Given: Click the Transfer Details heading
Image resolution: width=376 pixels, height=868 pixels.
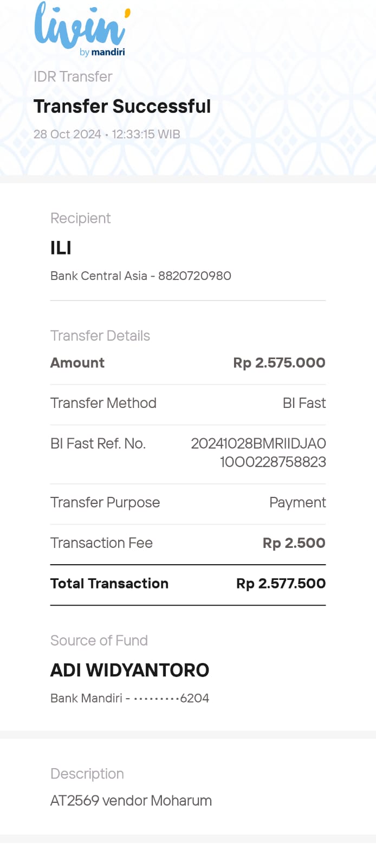Looking at the screenshot, I should [100, 336].
